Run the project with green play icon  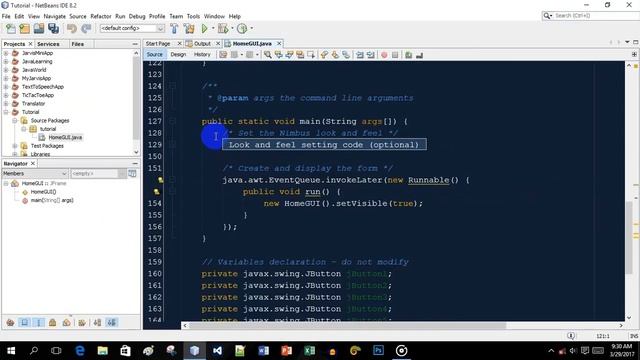pos(204,29)
